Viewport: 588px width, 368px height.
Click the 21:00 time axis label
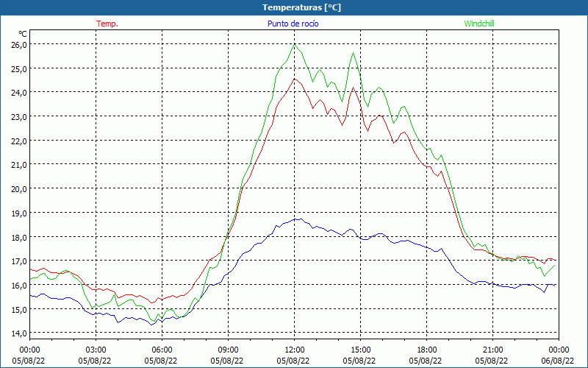(x=492, y=350)
